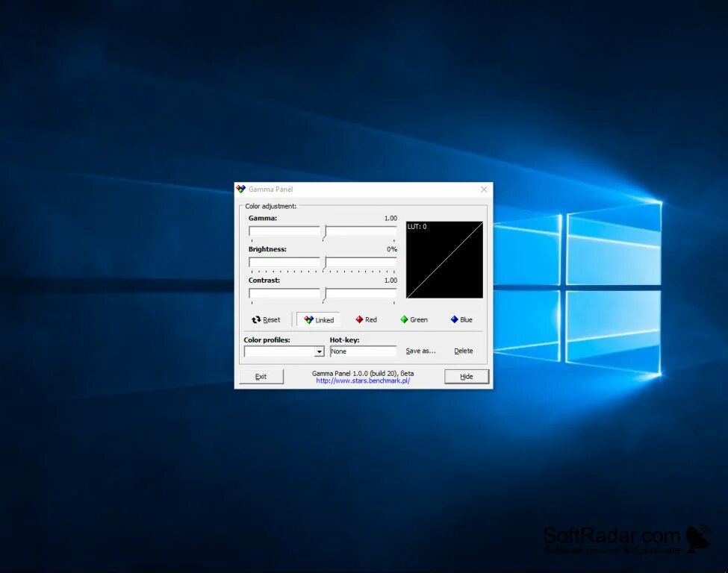Hide the Gamma Panel window
Screen dimensions: 728x573
click(x=467, y=376)
